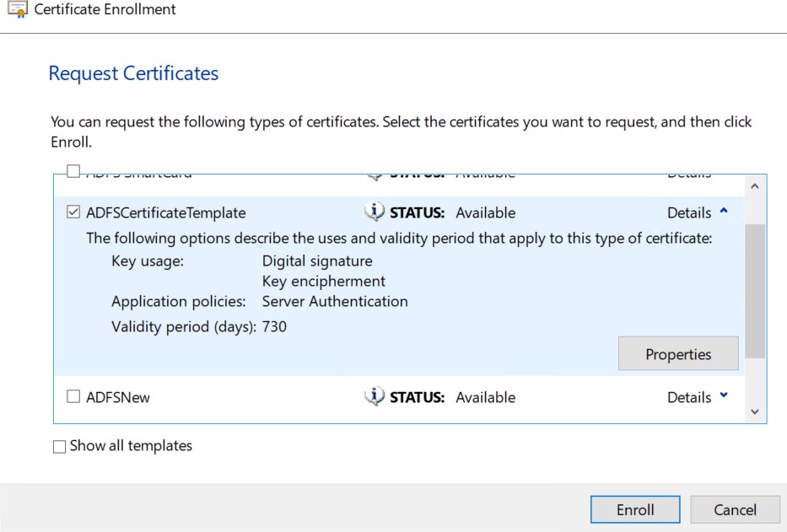Click the validity period value 730
The image size is (787, 532).
click(x=274, y=327)
